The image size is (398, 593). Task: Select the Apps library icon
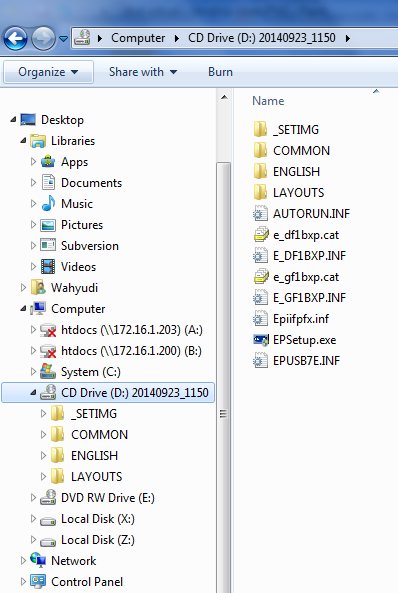pyautogui.click(x=48, y=161)
